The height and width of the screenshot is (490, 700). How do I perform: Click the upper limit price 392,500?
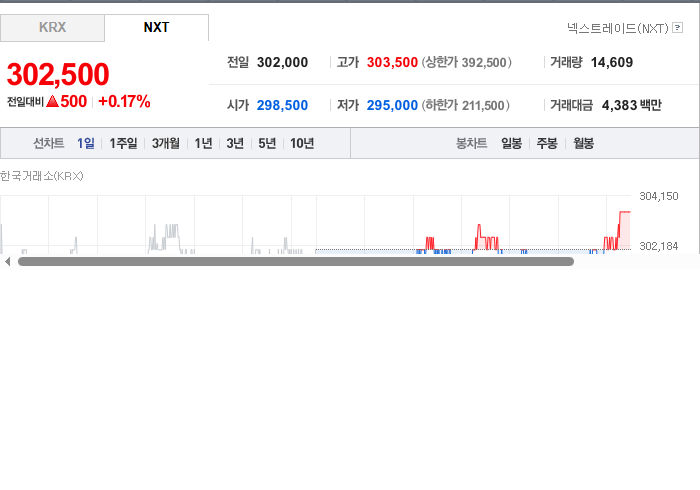click(484, 62)
